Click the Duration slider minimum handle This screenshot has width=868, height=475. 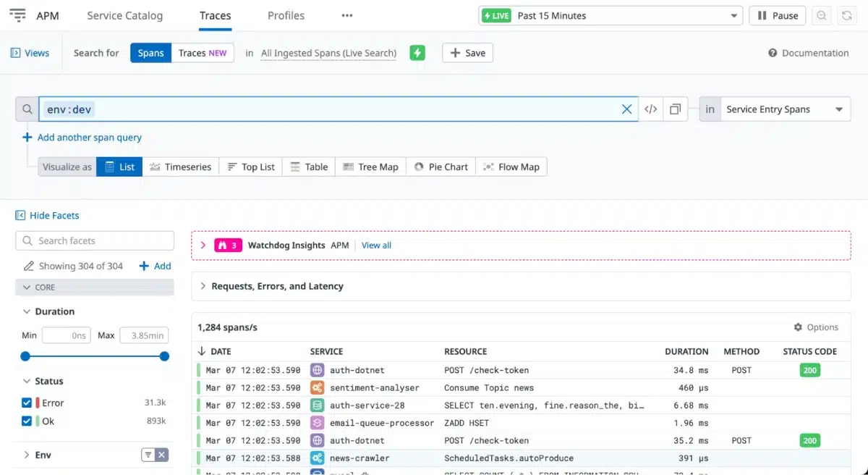click(x=25, y=356)
